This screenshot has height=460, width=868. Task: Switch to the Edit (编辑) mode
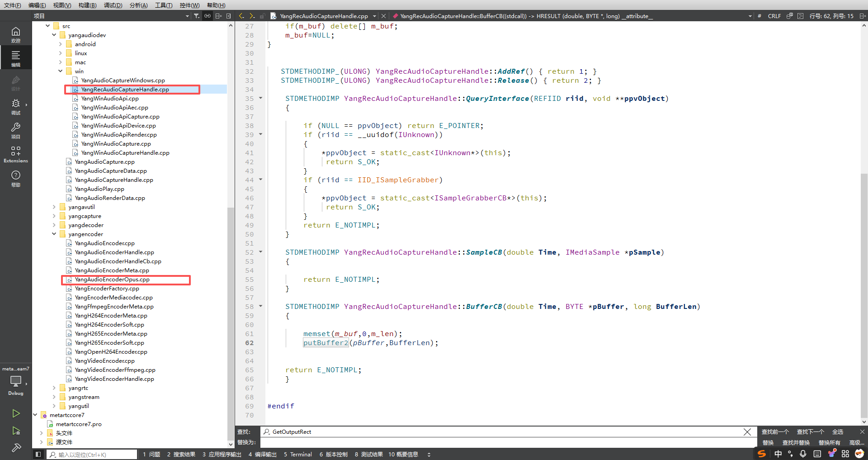click(x=16, y=58)
